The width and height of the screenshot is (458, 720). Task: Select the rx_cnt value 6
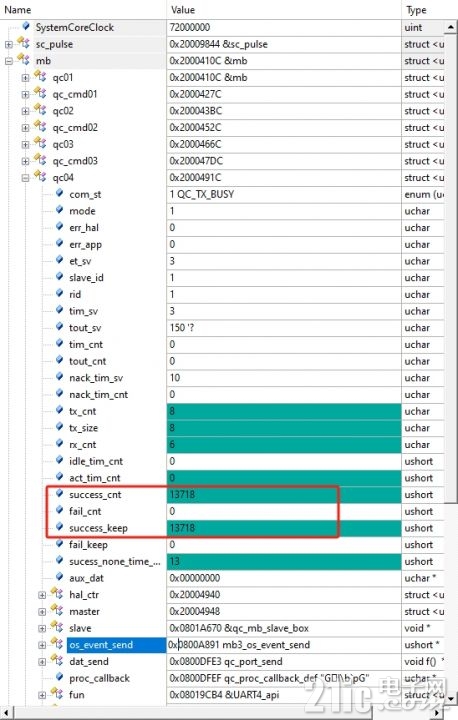coord(284,444)
